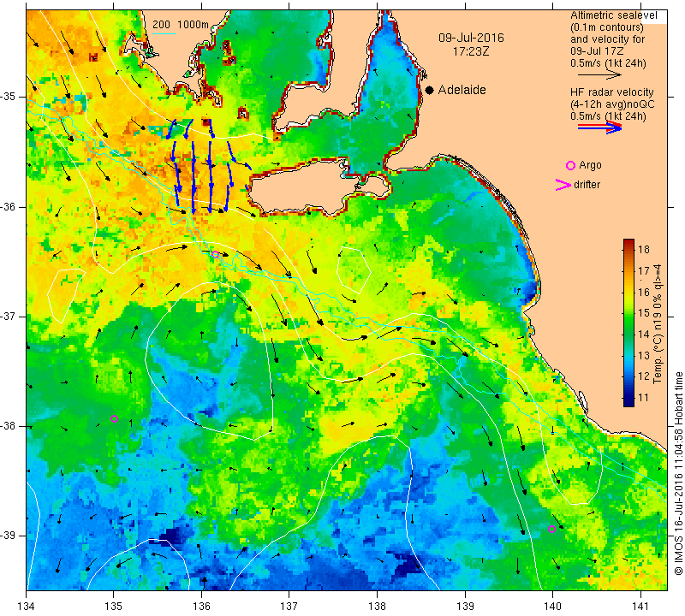
Task: Click the latitude axis label -35
Action: tap(8, 97)
